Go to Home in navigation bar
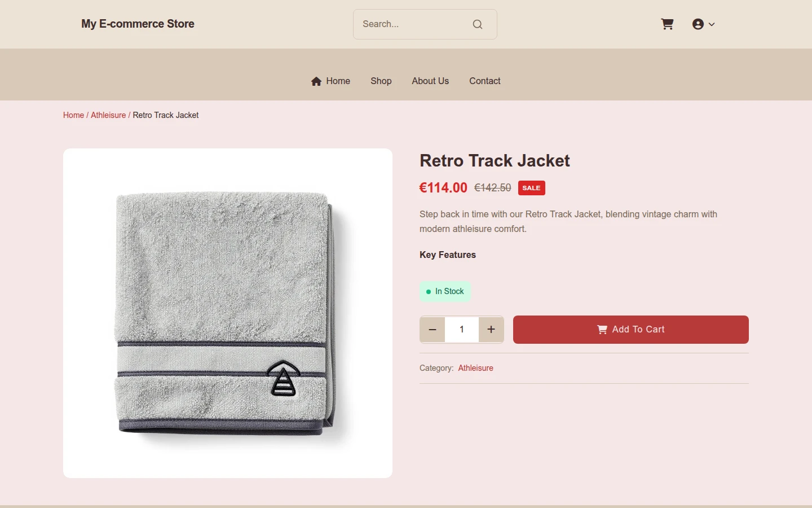Viewport: 812px width, 508px height. [330, 81]
